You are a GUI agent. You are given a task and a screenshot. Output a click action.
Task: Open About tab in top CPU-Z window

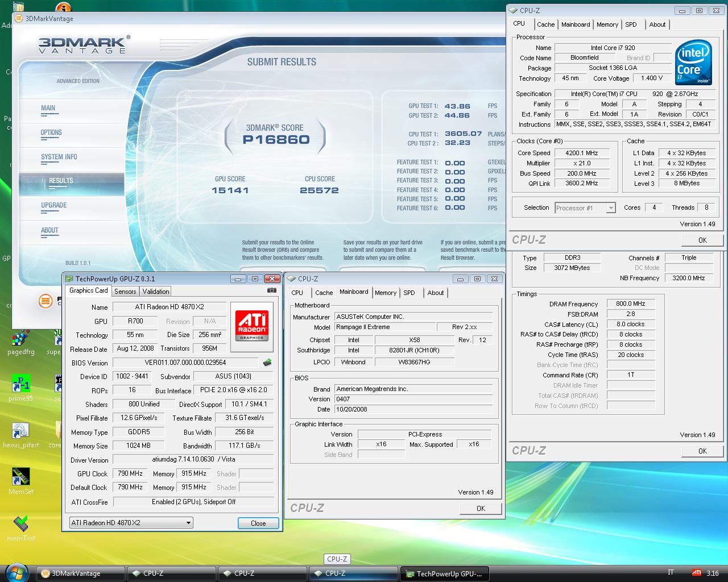(x=657, y=24)
